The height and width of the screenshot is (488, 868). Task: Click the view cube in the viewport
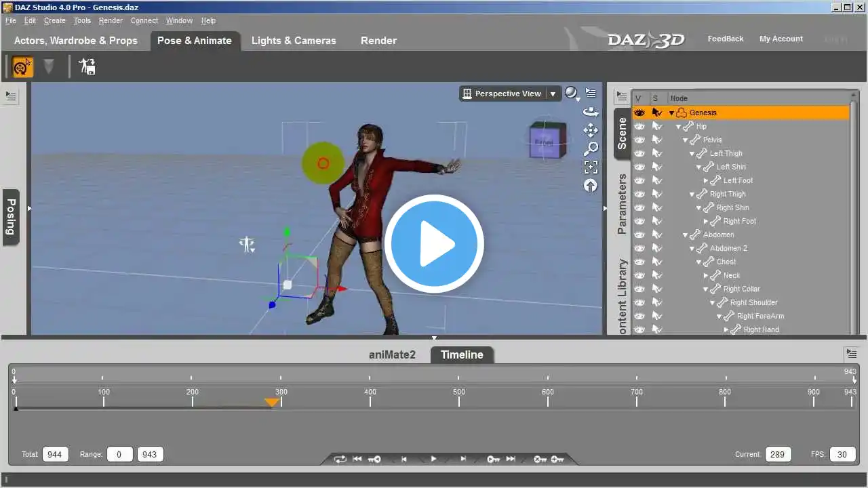[547, 141]
